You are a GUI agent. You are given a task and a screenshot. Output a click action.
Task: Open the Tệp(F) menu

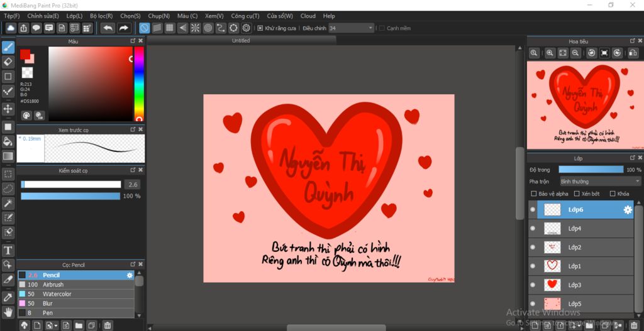(x=11, y=16)
